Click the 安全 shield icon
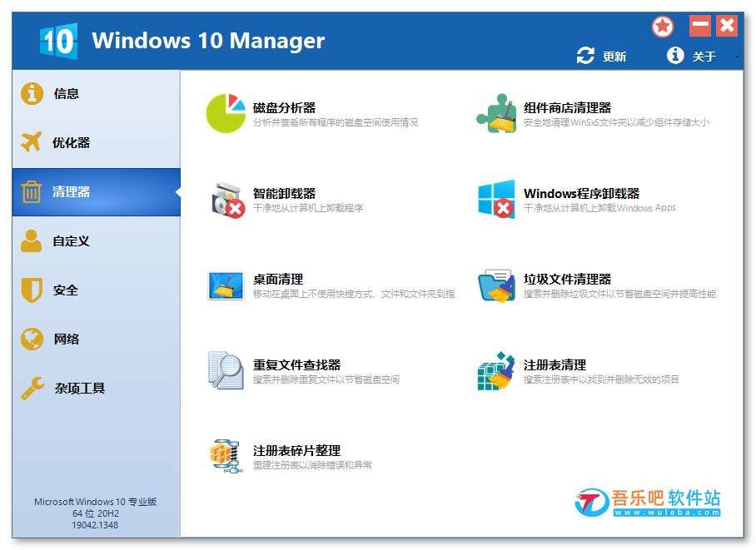The image size is (756, 550). click(32, 290)
